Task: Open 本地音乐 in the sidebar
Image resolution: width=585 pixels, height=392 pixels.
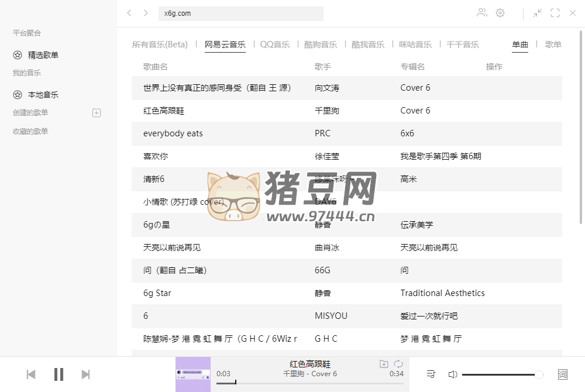Action: (x=43, y=95)
